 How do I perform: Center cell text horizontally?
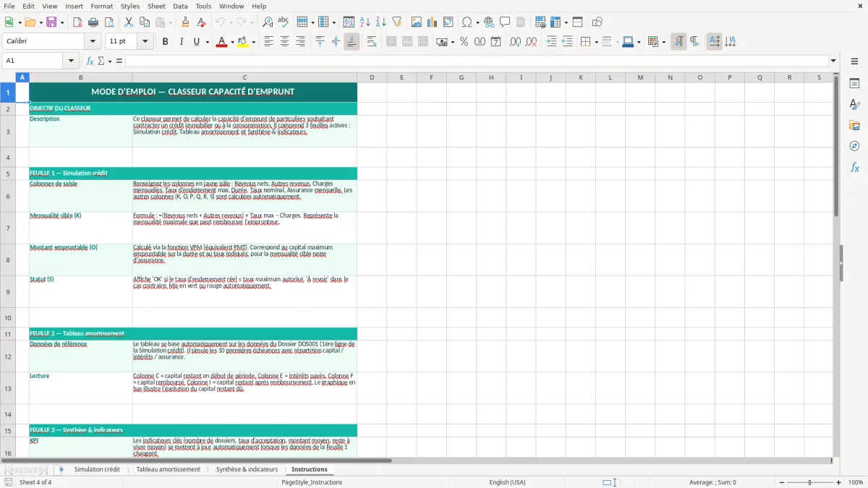point(284,42)
